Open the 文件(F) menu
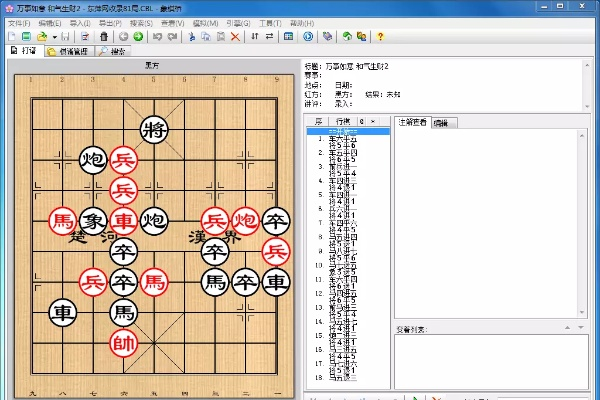 [19, 21]
